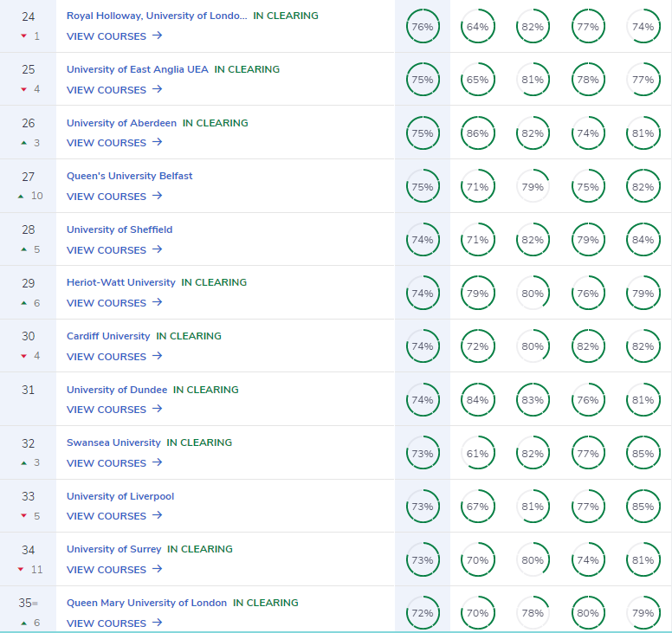Click rank change value 11 for Surrey

point(37,570)
